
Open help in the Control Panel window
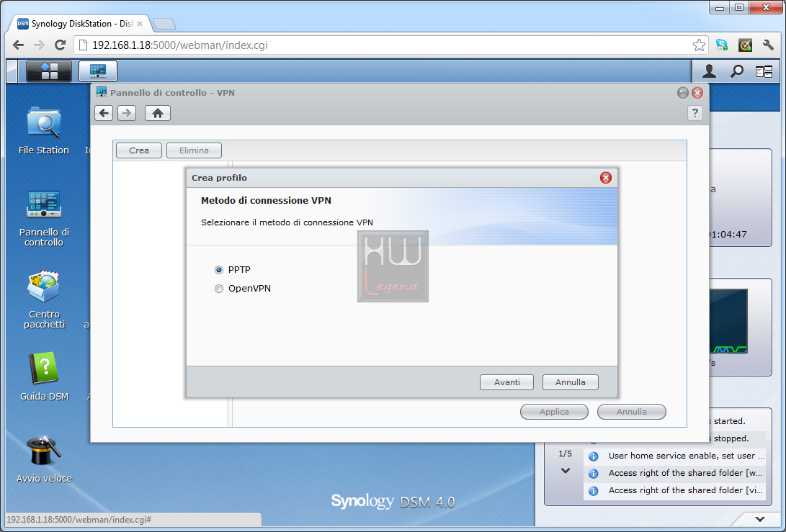695,113
